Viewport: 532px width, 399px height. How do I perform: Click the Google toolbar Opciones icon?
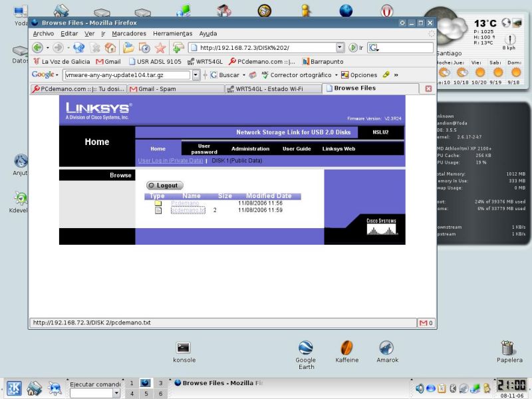click(344, 74)
